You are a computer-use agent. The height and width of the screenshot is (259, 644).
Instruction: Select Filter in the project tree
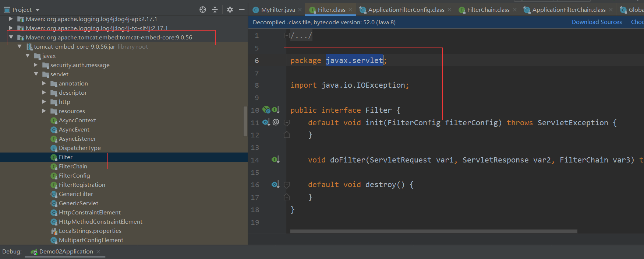tap(66, 157)
